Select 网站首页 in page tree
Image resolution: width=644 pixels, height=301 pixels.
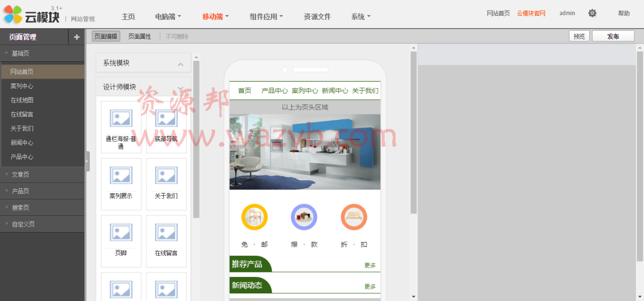42,71
